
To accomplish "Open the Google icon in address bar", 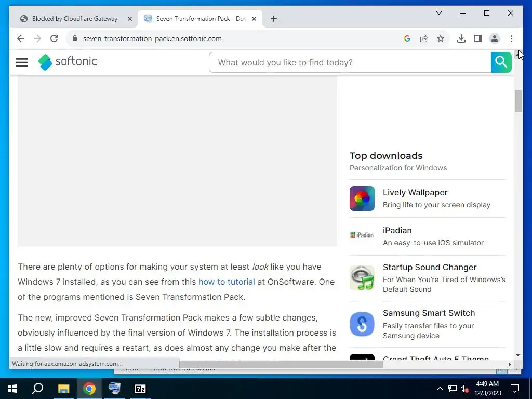I will pyautogui.click(x=407, y=38).
